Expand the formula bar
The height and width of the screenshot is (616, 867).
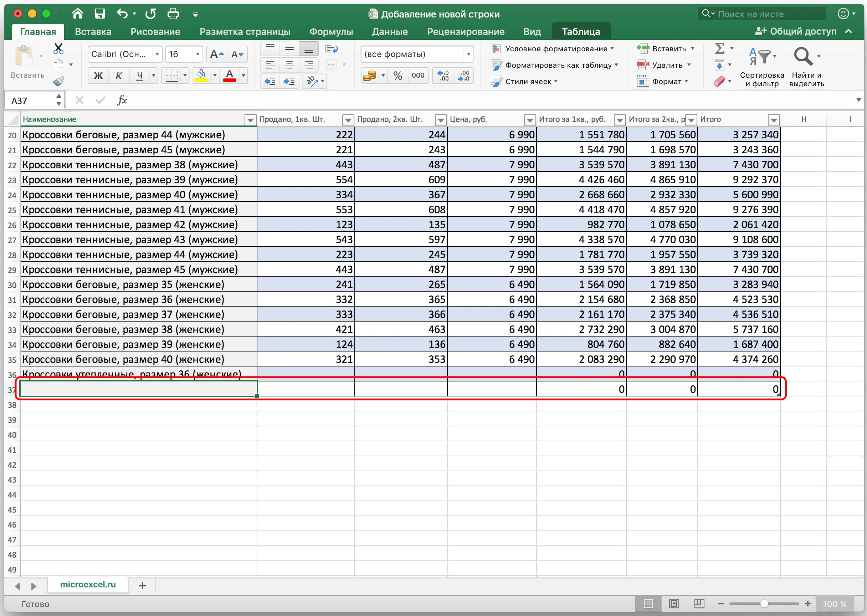[858, 100]
